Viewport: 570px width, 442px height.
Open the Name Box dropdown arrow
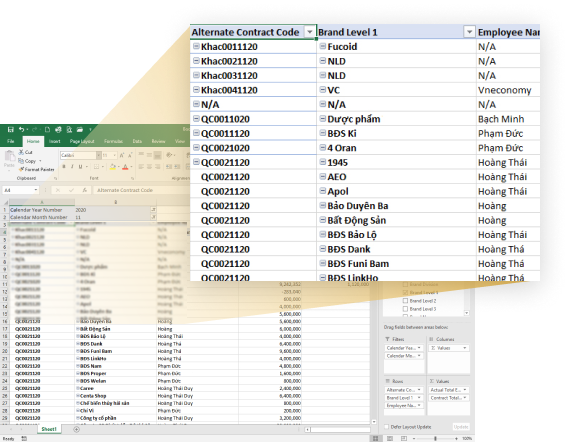(36, 190)
